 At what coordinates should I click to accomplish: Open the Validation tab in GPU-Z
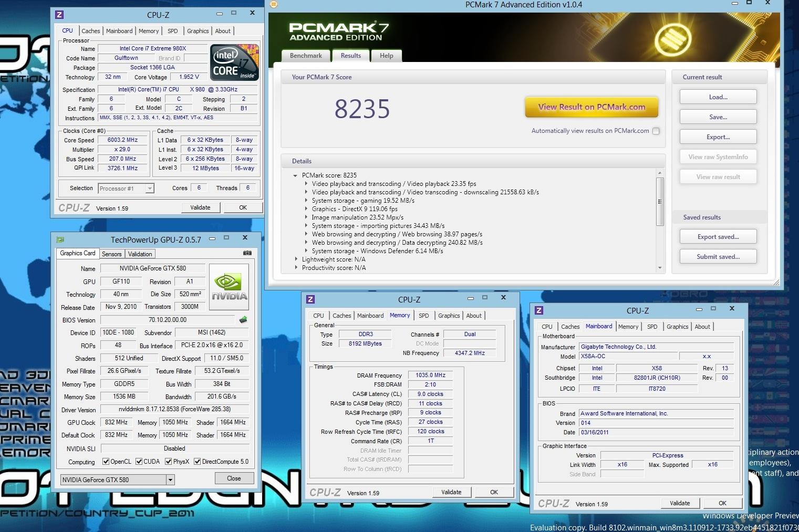click(x=140, y=254)
